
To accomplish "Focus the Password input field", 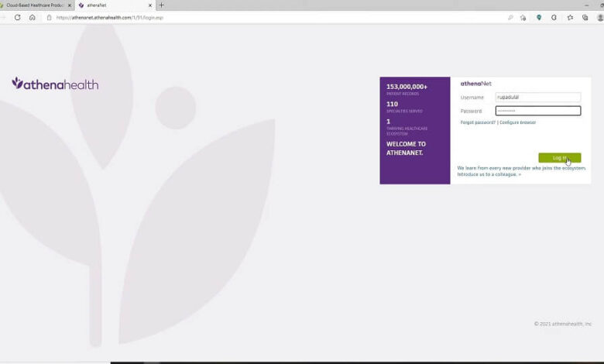I will tap(537, 111).
